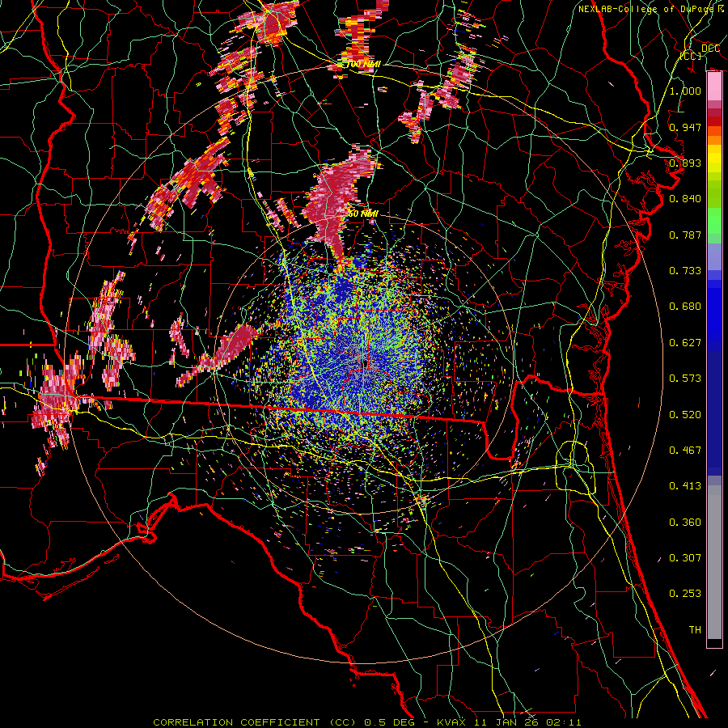Pick the light pink segment of color bar
Image resolution: width=728 pixels, height=728 pixels.
point(714,87)
